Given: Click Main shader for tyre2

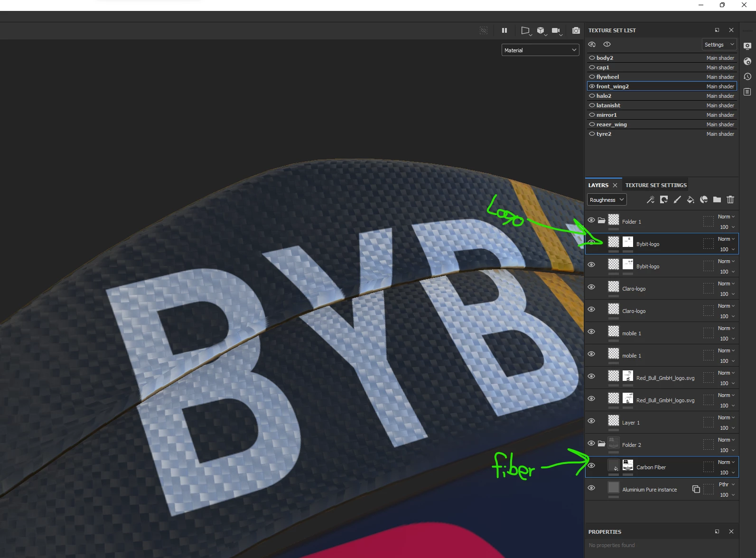Looking at the screenshot, I should pos(720,134).
